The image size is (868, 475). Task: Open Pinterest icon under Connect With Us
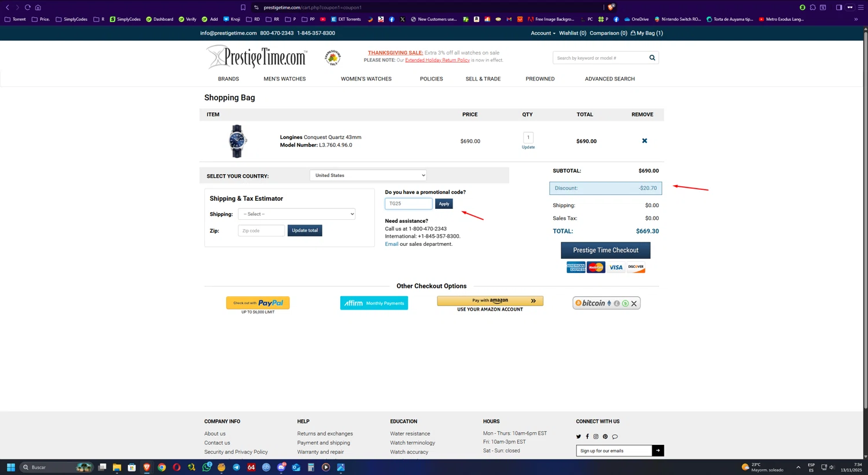pos(605,437)
